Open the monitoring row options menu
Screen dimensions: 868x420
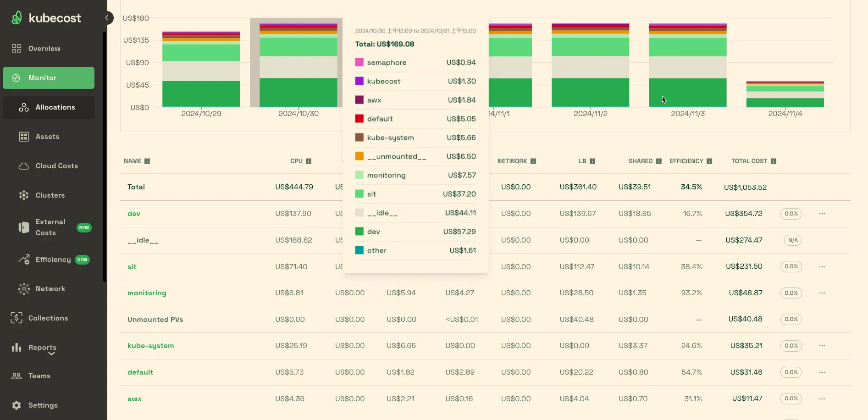click(822, 293)
